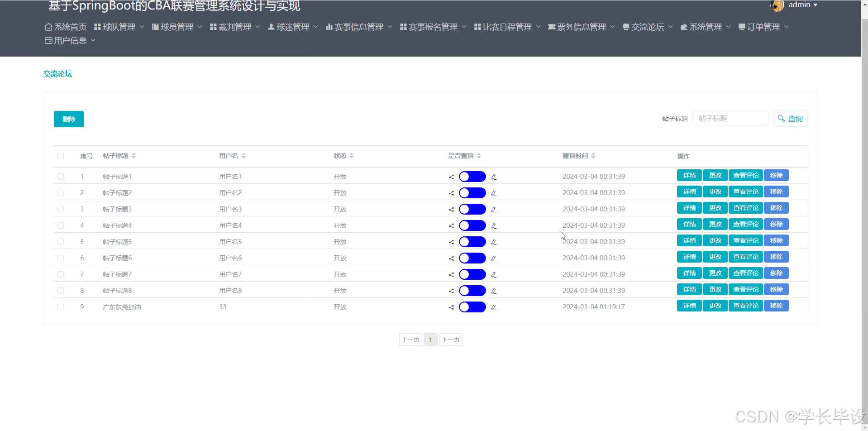Click the share icon in row 广东东莞加油
Viewport: 868px width, 431px height.
(x=451, y=307)
